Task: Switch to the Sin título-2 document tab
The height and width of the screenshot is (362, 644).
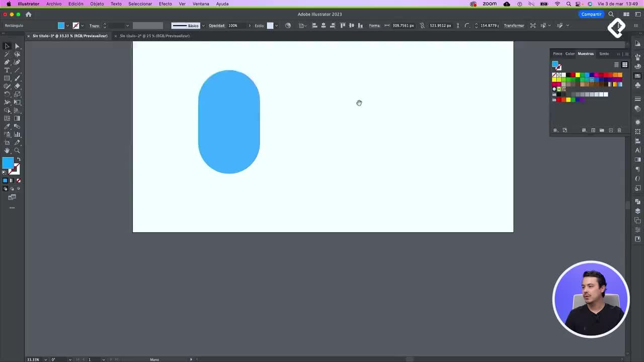Action: coord(154,36)
